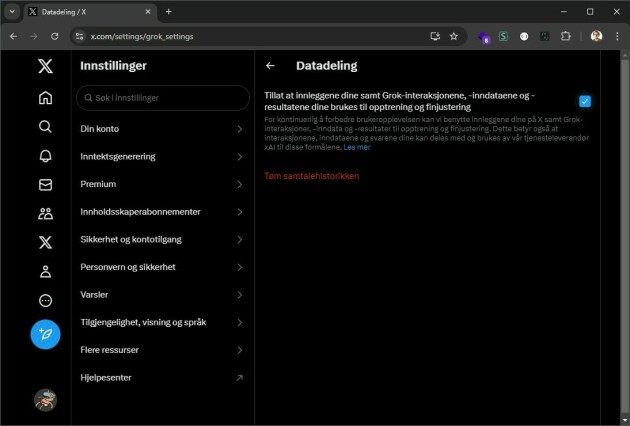Open Explore with the magnifier sidebar icon
630x426 pixels.
[x=45, y=127]
